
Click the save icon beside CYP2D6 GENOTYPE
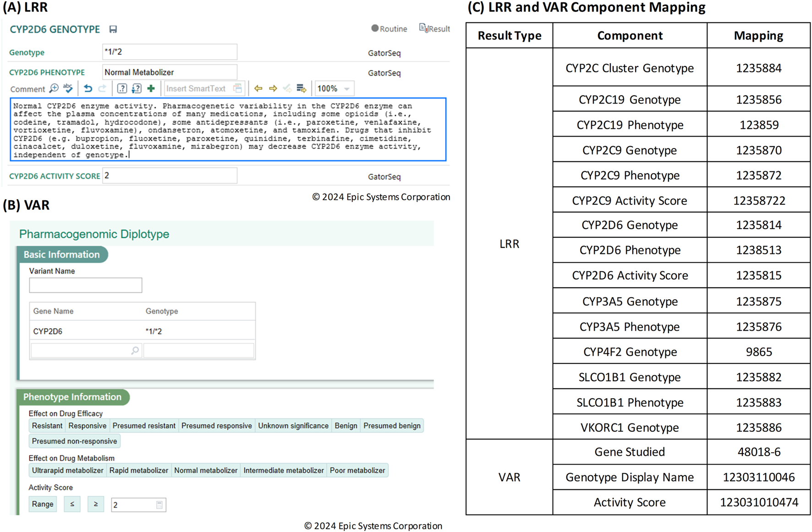[x=113, y=29]
